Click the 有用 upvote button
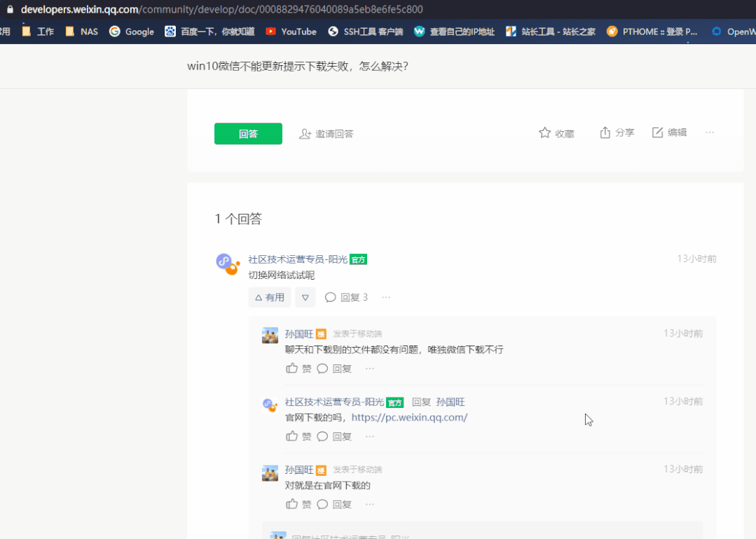This screenshot has height=539, width=756. coord(270,297)
